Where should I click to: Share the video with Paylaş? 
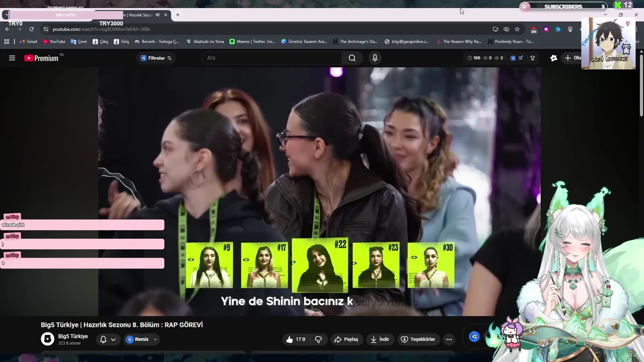pos(346,339)
